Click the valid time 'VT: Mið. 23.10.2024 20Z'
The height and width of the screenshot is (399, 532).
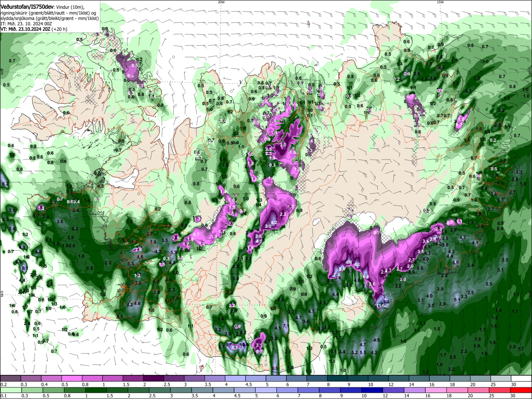(25, 29)
